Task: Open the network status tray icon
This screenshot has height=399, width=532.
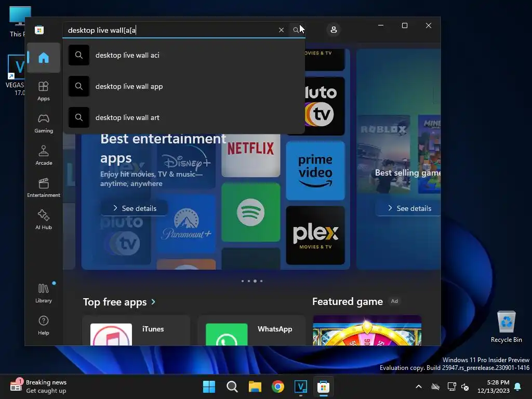Action: 451,387
